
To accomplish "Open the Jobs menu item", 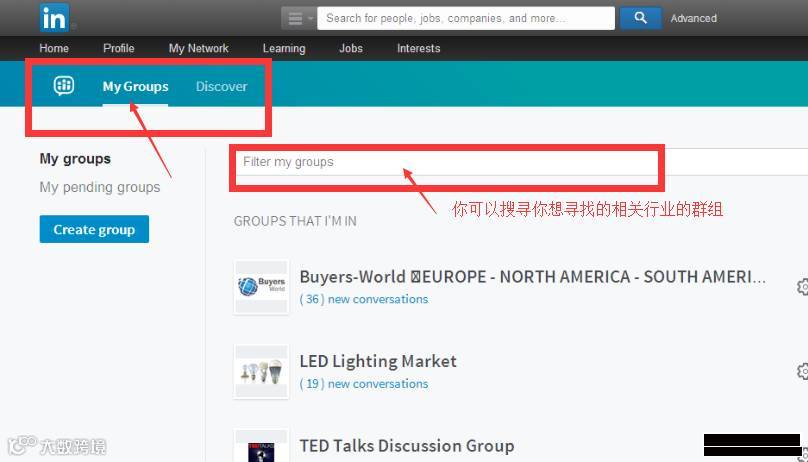I will tap(351, 48).
